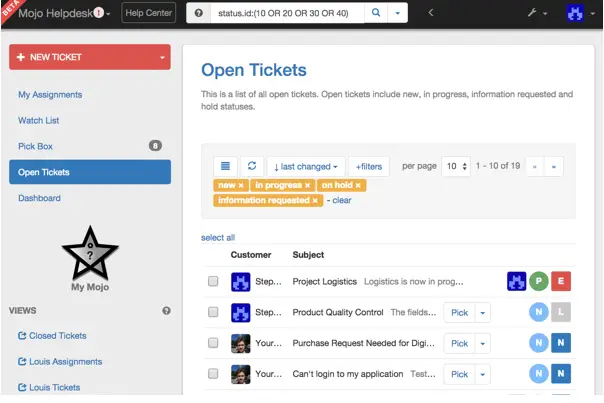This screenshot has height=403, width=604.
Task: Remove the orange 'on hold' filter tag
Action: pos(358,185)
